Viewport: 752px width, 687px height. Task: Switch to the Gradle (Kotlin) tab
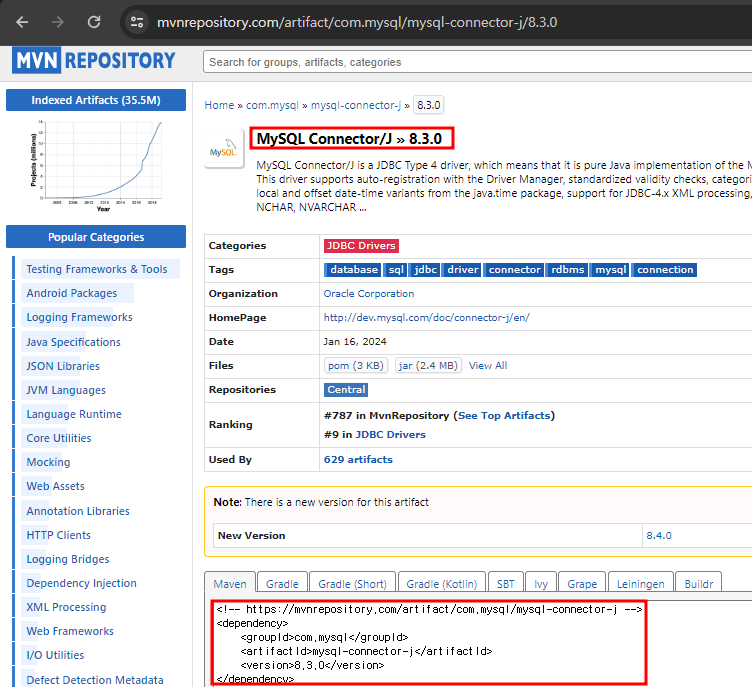(442, 584)
